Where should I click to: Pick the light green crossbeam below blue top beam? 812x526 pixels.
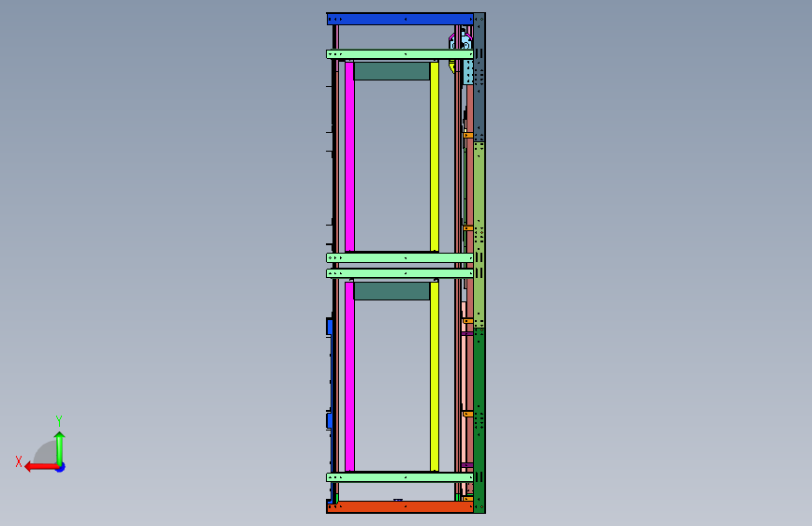pos(400,54)
